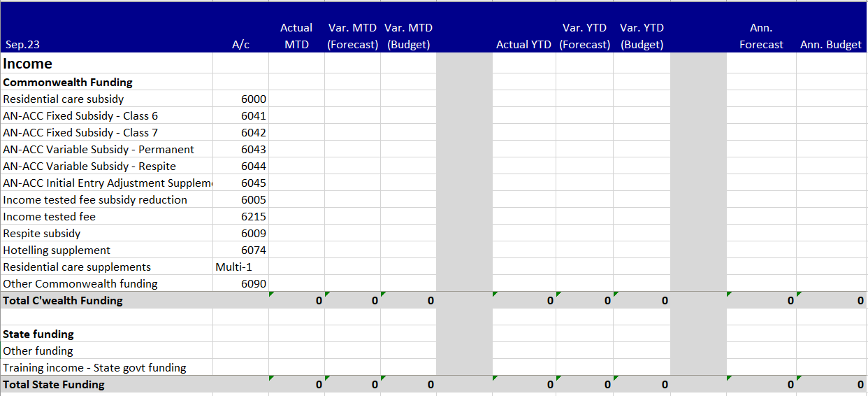The width and height of the screenshot is (868, 396).
Task: Select the 'Sep.23' header cell
Action: click(x=106, y=28)
